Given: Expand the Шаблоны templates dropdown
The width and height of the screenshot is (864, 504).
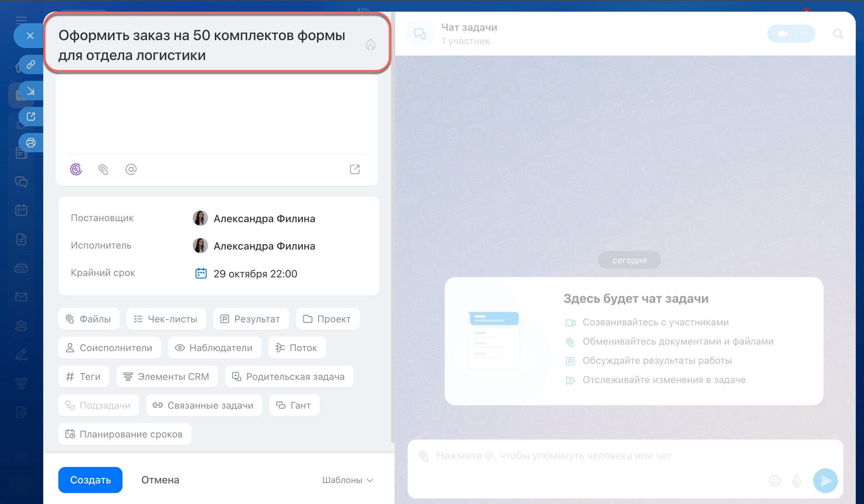Looking at the screenshot, I should [x=347, y=480].
